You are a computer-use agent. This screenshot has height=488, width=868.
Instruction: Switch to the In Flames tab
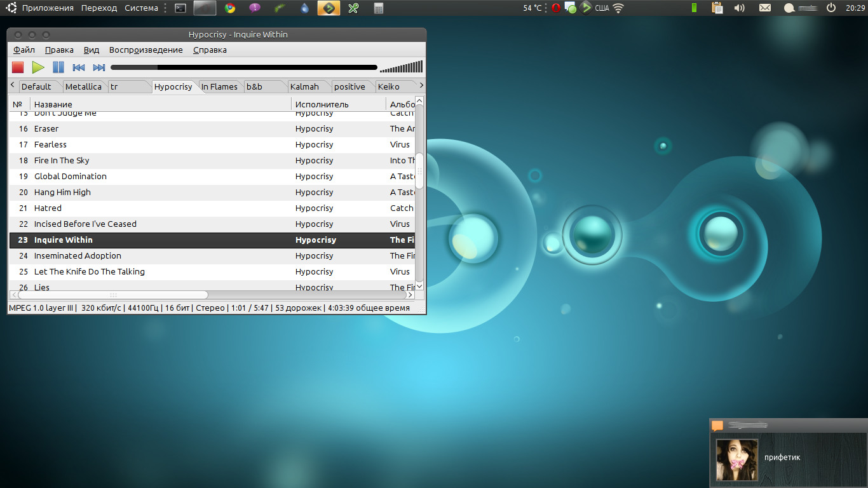click(x=219, y=86)
